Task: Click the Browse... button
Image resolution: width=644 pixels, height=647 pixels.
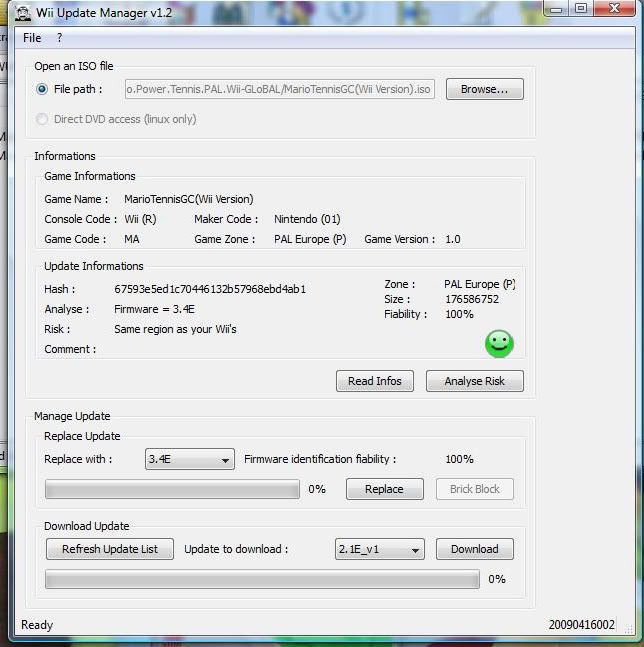Action: pos(484,89)
